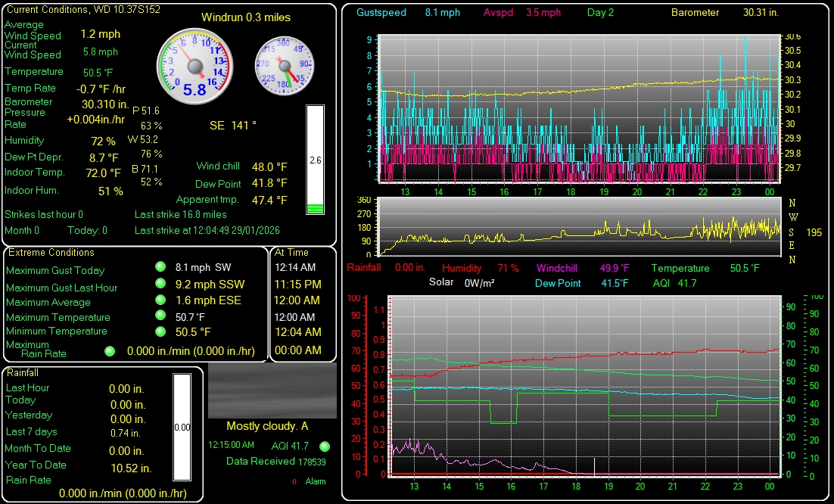
Task: Click the Dew Point legend label in cyan
Action: [x=558, y=284]
